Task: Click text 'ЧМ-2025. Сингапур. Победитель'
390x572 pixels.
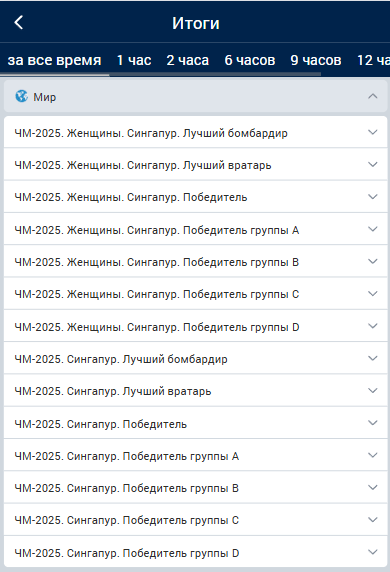Action: [101, 424]
